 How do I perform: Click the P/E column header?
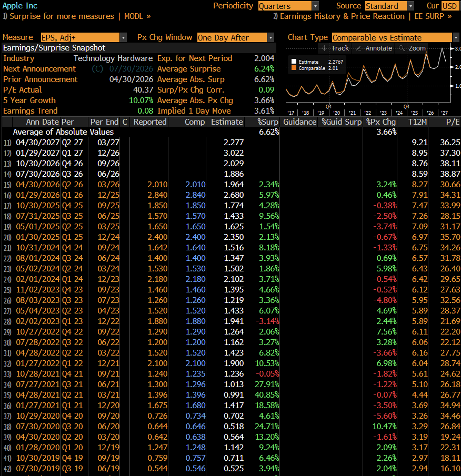point(453,122)
